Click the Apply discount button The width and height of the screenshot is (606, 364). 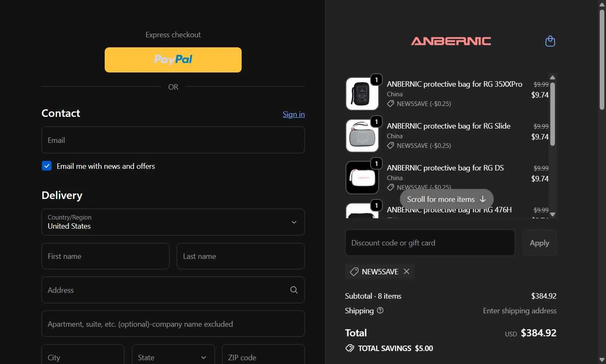539,243
